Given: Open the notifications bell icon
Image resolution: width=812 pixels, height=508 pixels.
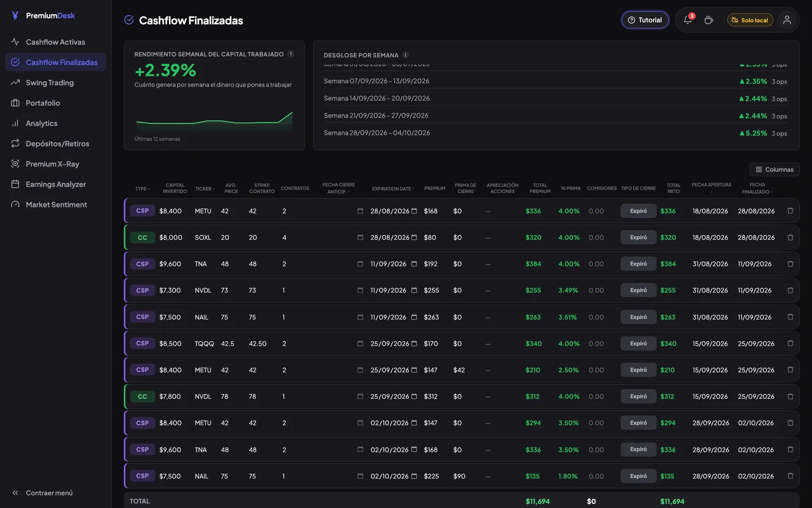Looking at the screenshot, I should click(x=688, y=20).
